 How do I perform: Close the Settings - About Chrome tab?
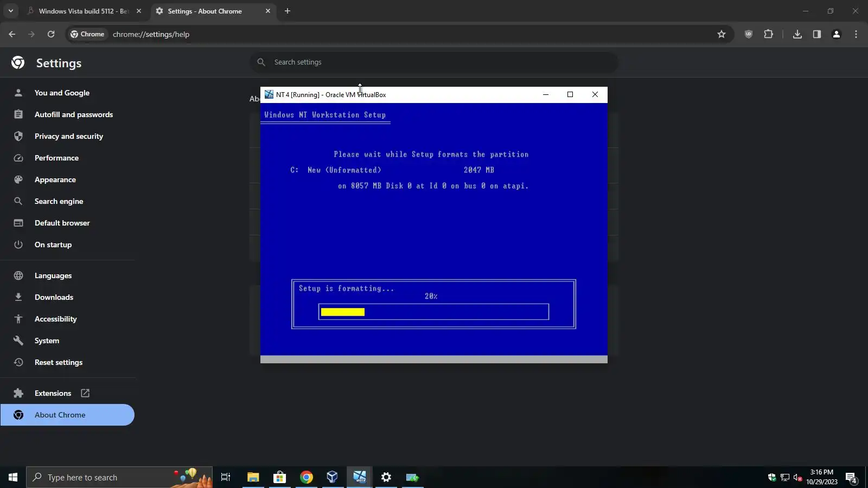click(x=268, y=11)
